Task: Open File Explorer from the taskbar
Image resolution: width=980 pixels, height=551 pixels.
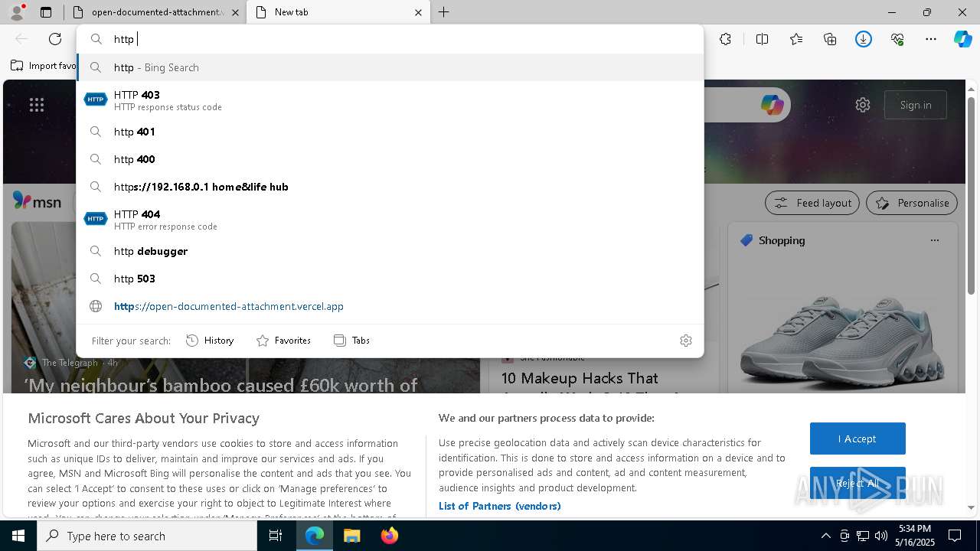Action: coord(351,536)
